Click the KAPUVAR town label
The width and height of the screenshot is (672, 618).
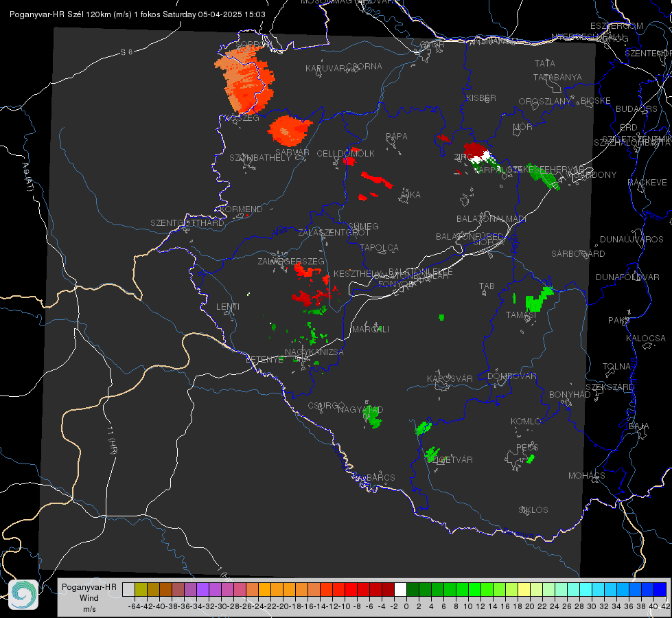click(x=326, y=68)
